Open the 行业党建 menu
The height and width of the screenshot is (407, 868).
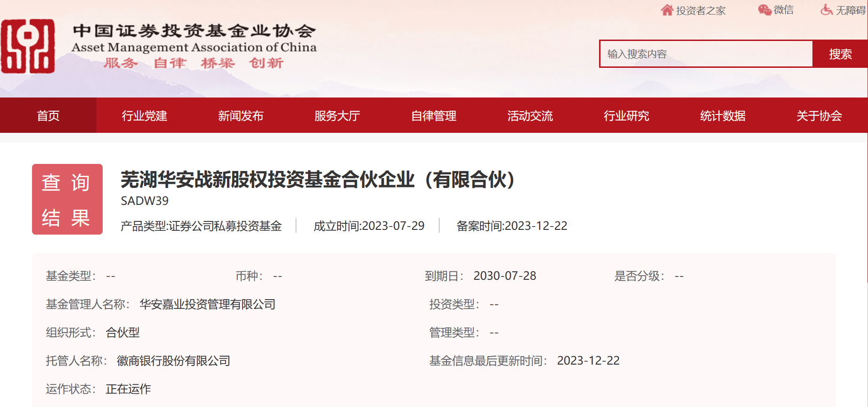pos(145,115)
